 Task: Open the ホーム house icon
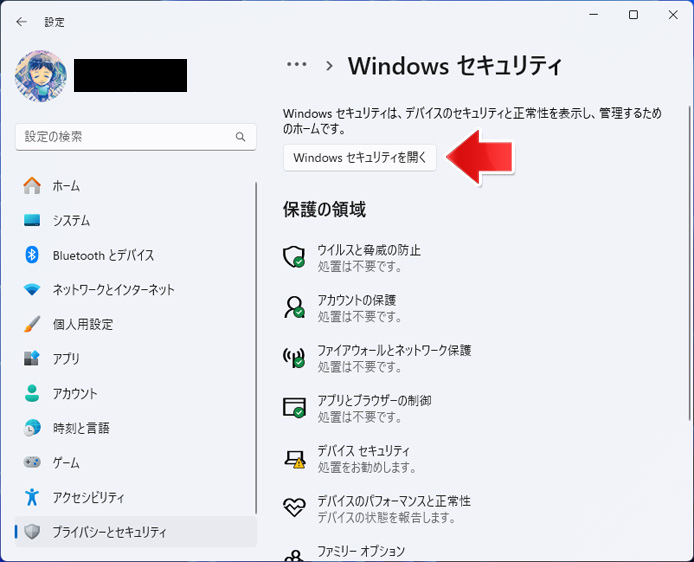coord(32,185)
